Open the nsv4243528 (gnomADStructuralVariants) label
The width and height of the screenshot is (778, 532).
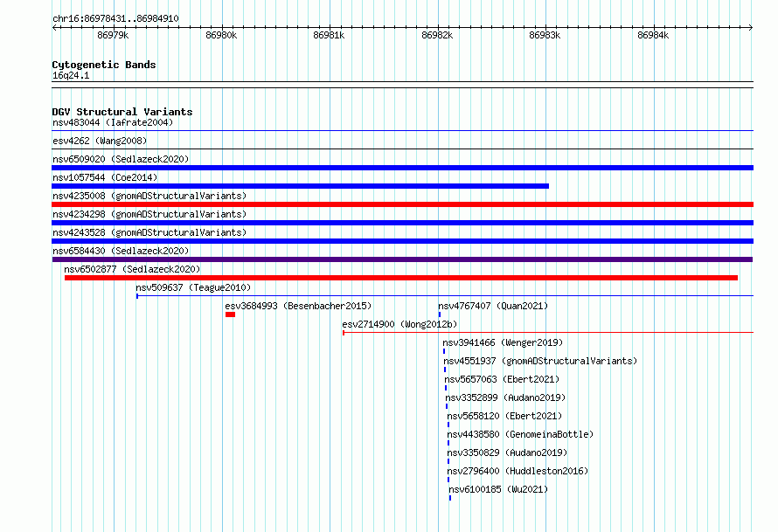point(149,232)
